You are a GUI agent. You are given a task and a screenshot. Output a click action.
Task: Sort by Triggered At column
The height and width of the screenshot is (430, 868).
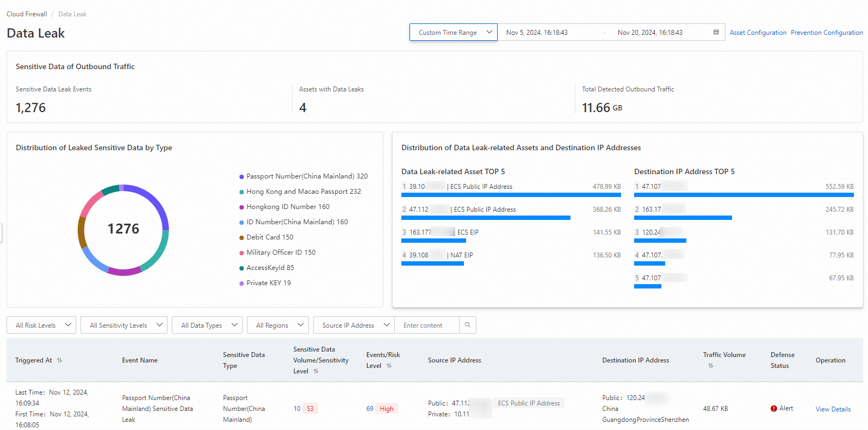click(x=60, y=360)
